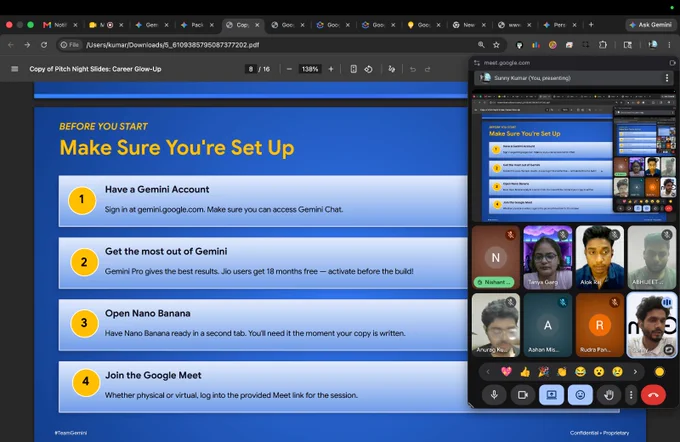This screenshot has width=680, height=442.
Task: Send the laughing face reaction
Action: pyautogui.click(x=580, y=372)
